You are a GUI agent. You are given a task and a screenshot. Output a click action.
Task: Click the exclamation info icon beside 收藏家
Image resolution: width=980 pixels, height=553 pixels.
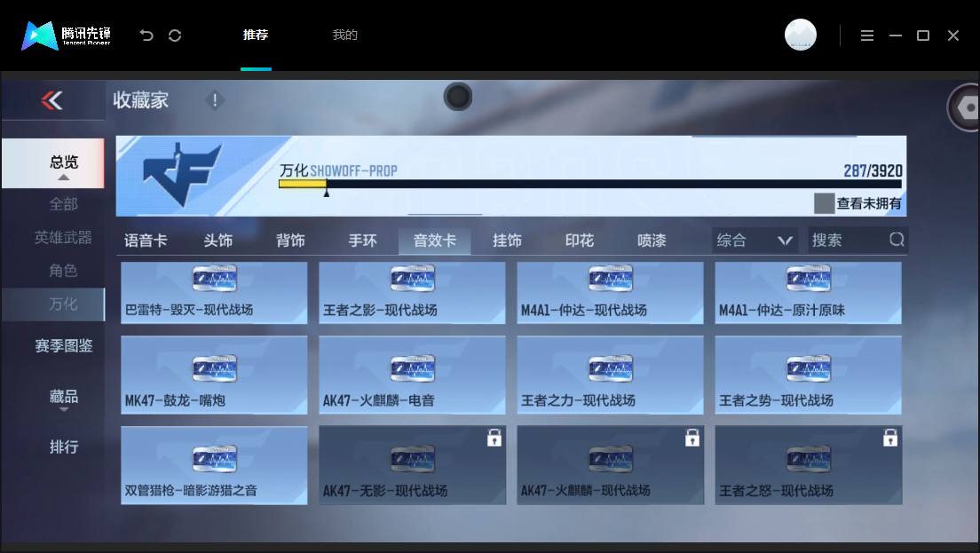(215, 100)
